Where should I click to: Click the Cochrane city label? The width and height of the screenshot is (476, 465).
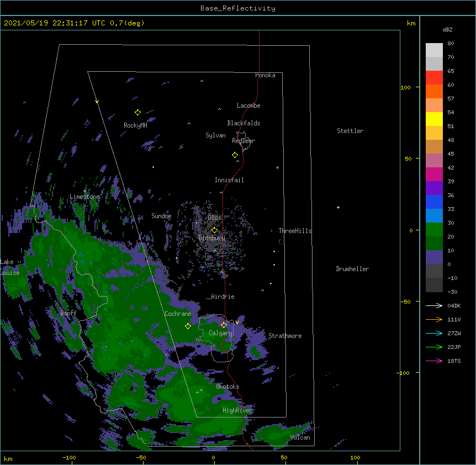point(178,314)
